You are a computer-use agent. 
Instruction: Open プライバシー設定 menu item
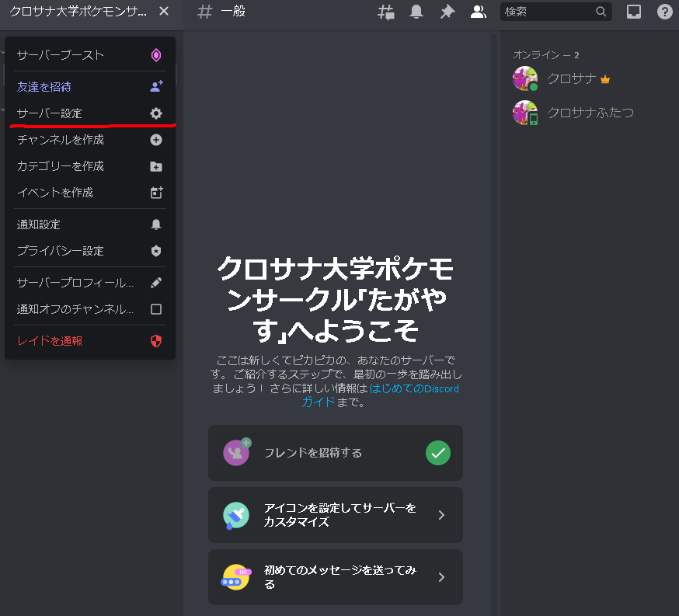click(90, 251)
